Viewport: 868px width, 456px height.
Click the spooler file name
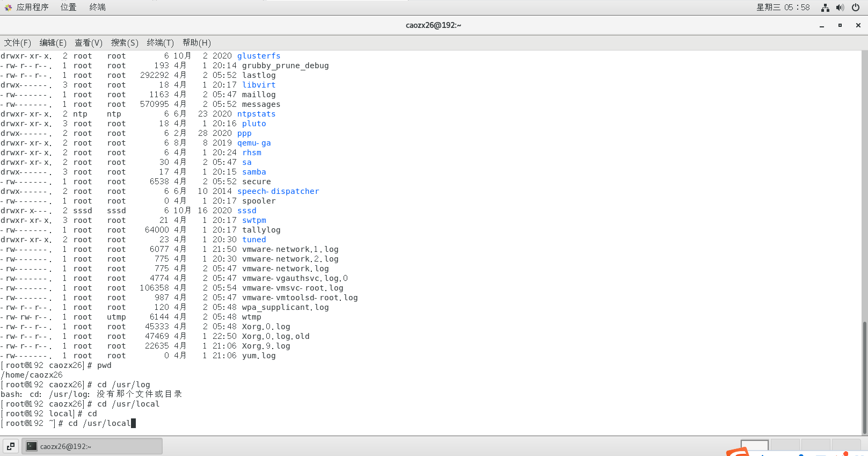pos(259,201)
